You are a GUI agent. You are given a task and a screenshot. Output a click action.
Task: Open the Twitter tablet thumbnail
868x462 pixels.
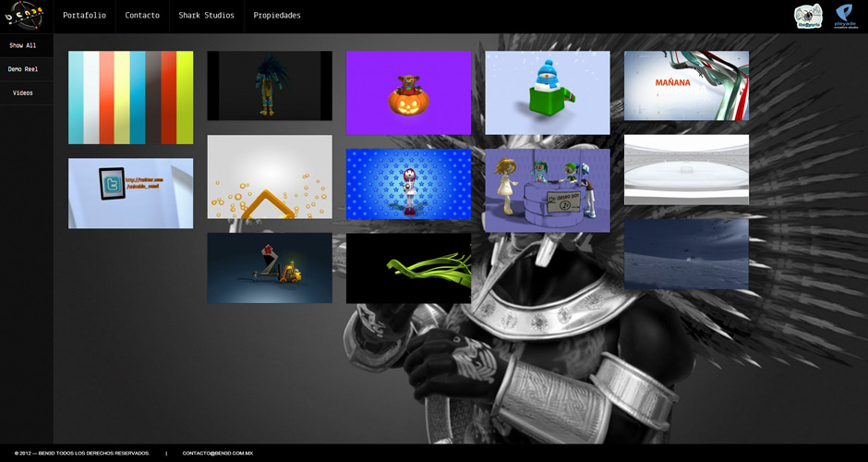[130, 193]
